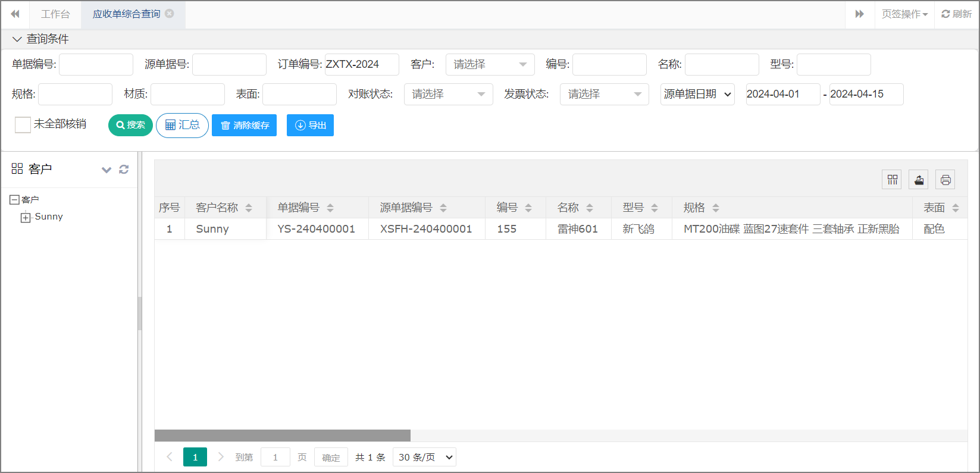
Task: Open the 页签操作 menu
Action: pyautogui.click(x=904, y=14)
